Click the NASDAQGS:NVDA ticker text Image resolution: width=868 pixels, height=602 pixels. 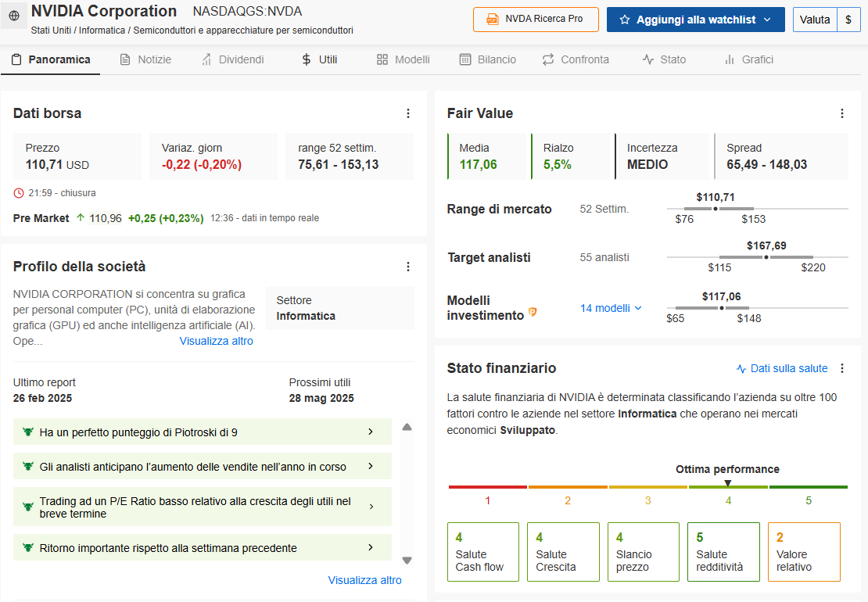tap(247, 12)
